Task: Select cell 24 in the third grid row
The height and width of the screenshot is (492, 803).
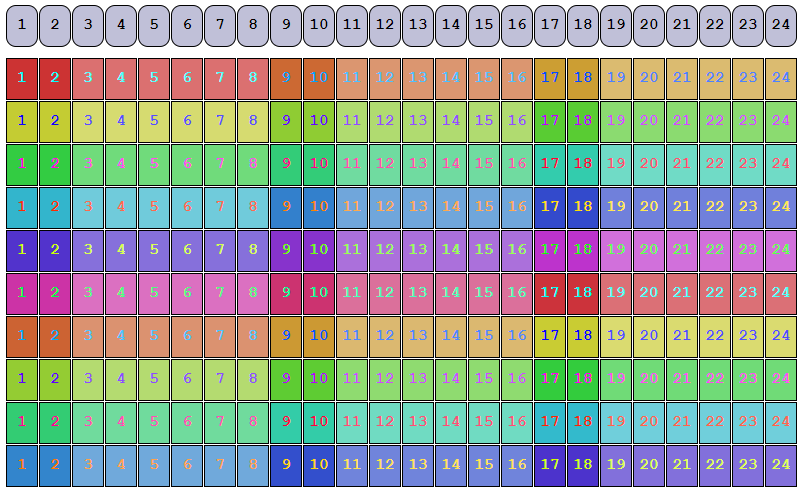Action: coord(781,164)
